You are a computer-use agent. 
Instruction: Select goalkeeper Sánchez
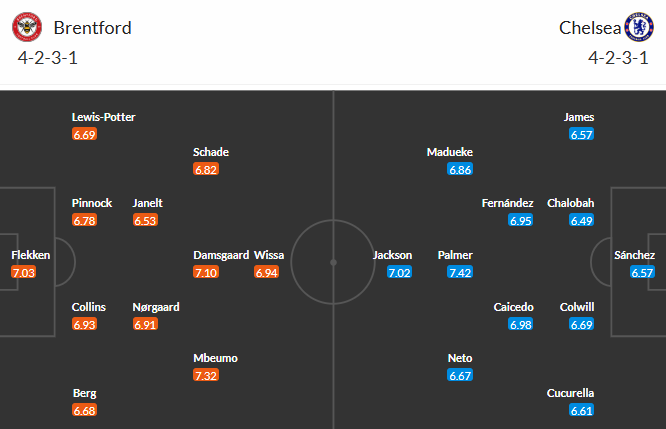634,255
